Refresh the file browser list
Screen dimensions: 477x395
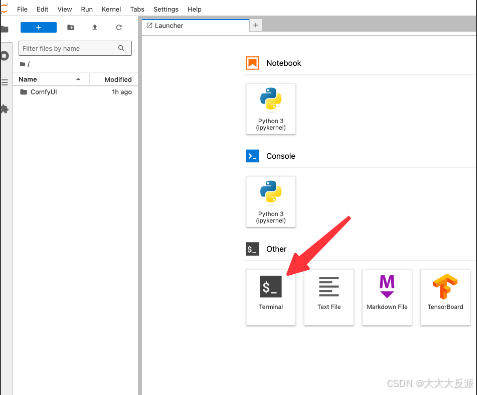(119, 27)
